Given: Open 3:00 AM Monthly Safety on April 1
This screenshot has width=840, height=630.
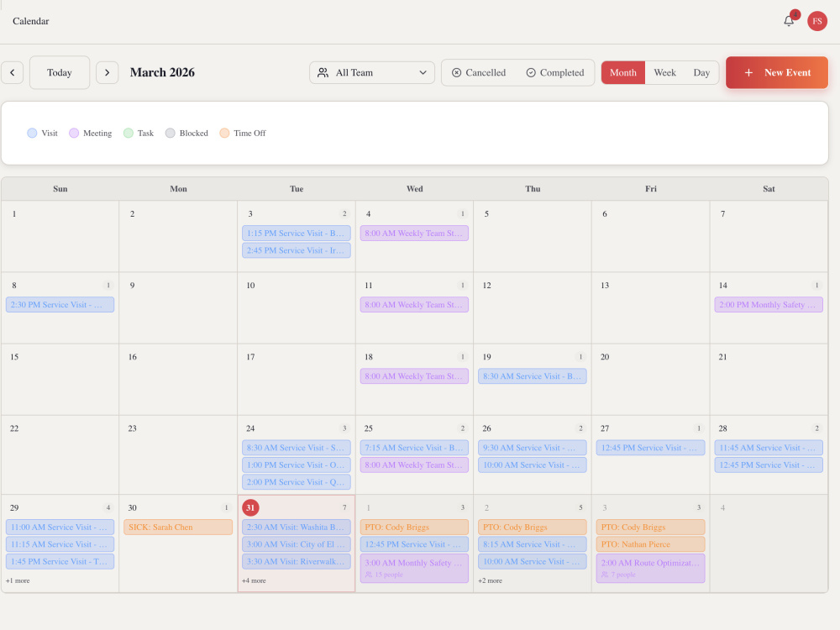Looking at the screenshot, I should point(414,569).
